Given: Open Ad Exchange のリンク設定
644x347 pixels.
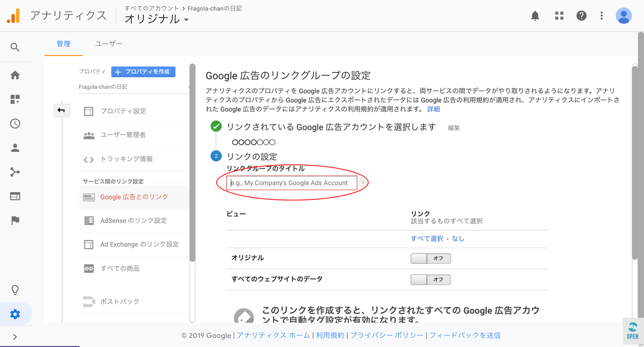Looking at the screenshot, I should 140,244.
